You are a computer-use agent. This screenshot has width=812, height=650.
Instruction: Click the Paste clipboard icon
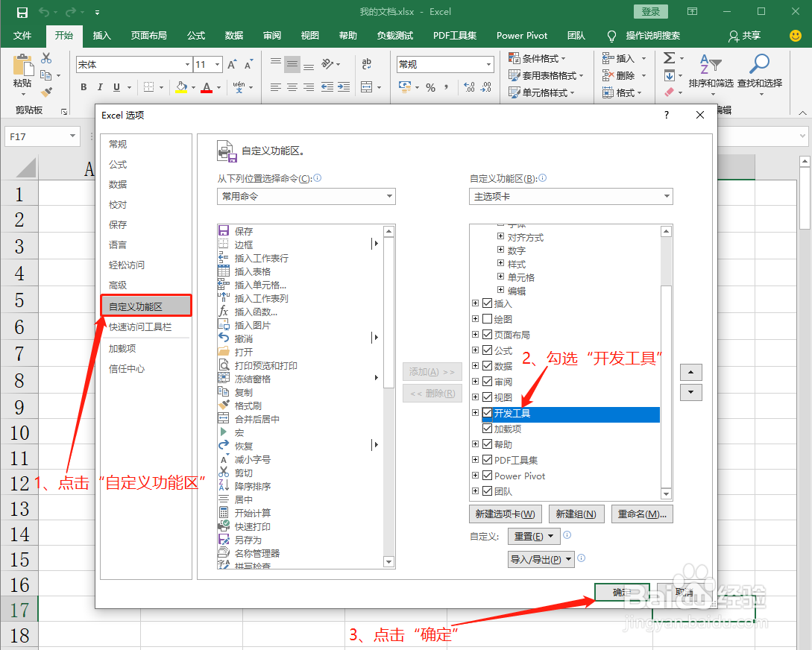pos(22,66)
